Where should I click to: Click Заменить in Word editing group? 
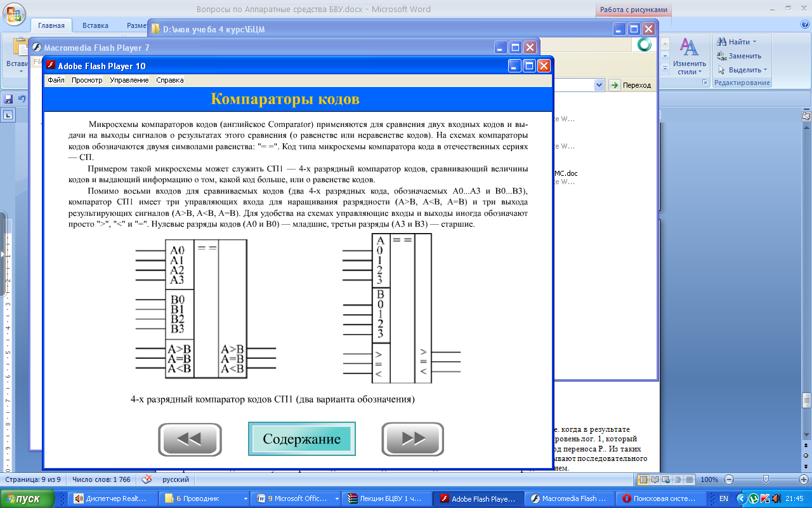point(739,56)
